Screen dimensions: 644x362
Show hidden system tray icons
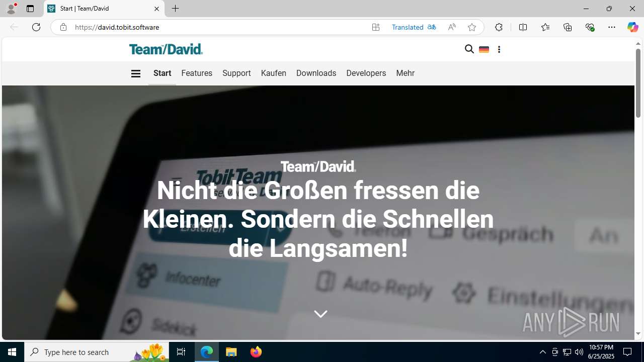click(543, 352)
